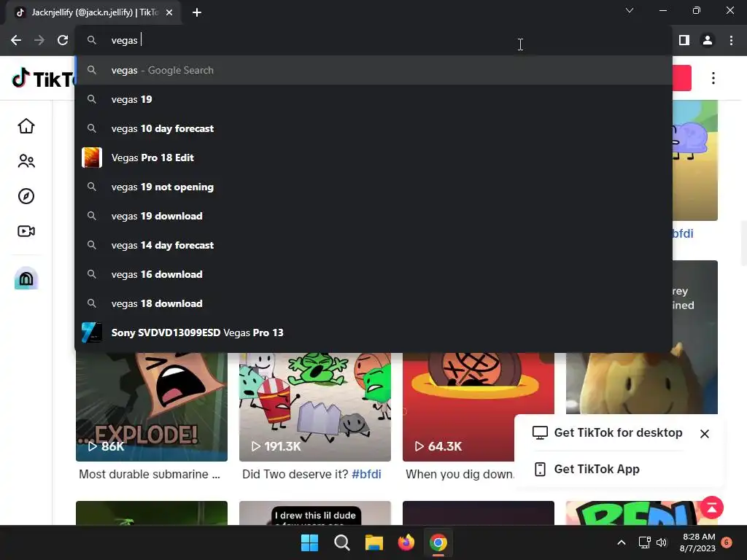Select the 'Vegas Pro 18 Edit' suggestion
The width and height of the screenshot is (747, 560).
click(373, 157)
